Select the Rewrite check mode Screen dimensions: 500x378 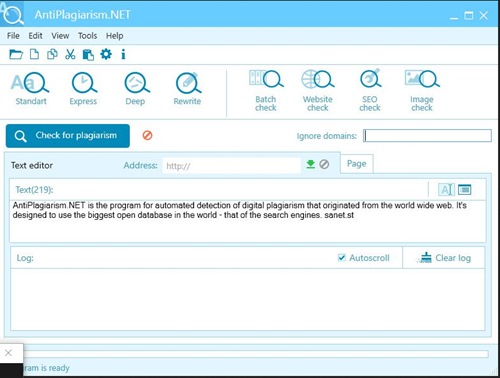[x=187, y=89]
